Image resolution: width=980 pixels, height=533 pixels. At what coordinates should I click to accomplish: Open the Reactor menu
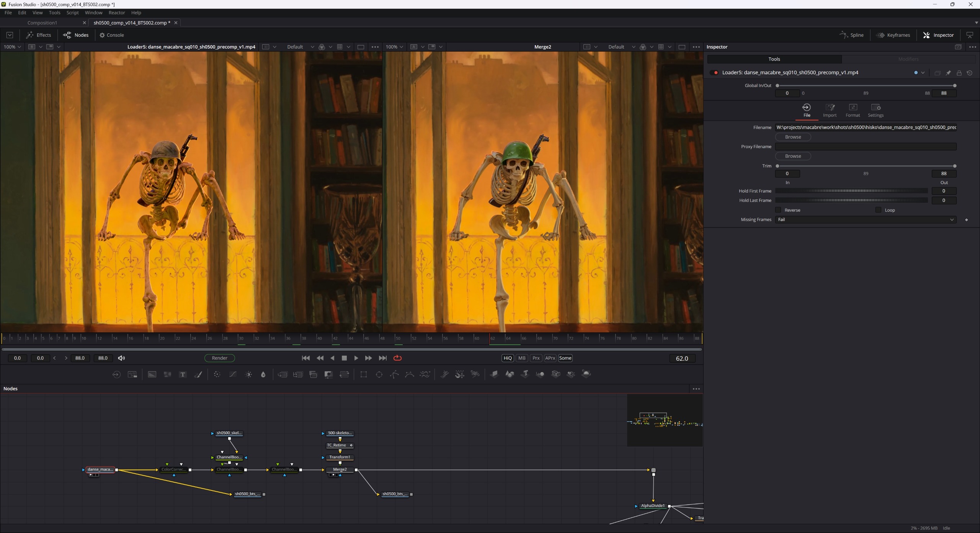click(116, 13)
